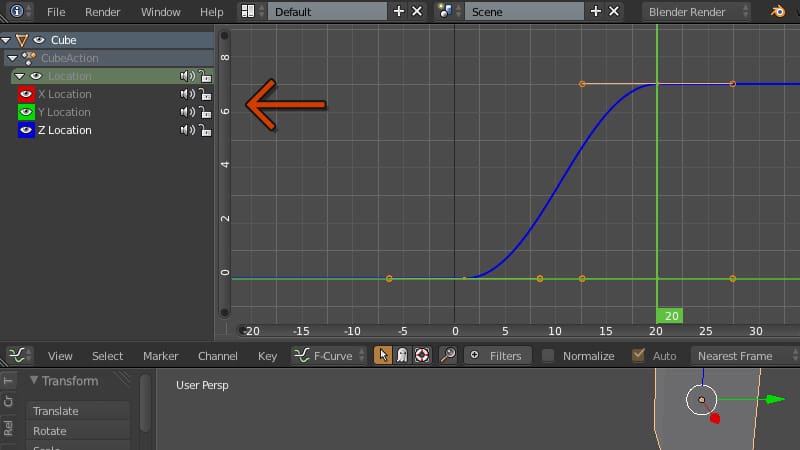800x450 pixels.
Task: Click the F-Curve mode curve icon
Action: coord(302,355)
